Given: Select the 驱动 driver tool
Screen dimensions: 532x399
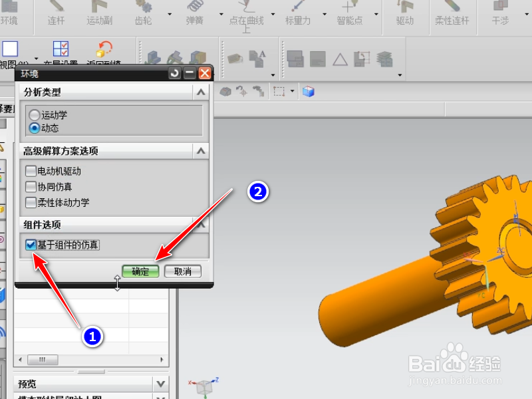Looking at the screenshot, I should click(405, 13).
